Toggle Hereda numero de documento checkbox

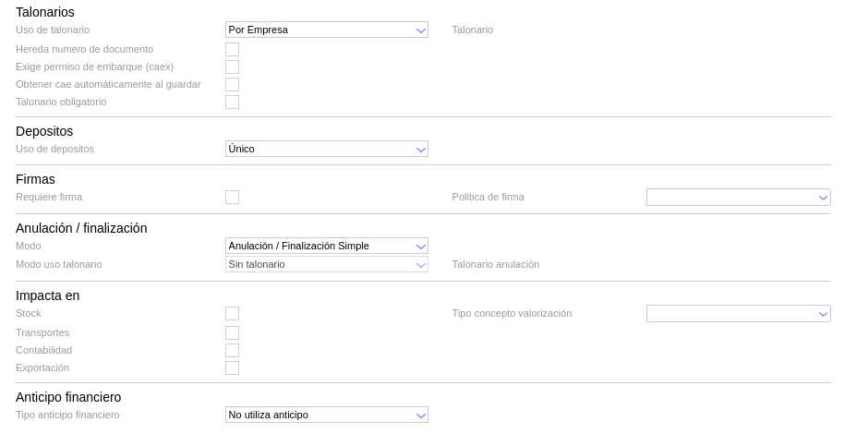point(232,49)
